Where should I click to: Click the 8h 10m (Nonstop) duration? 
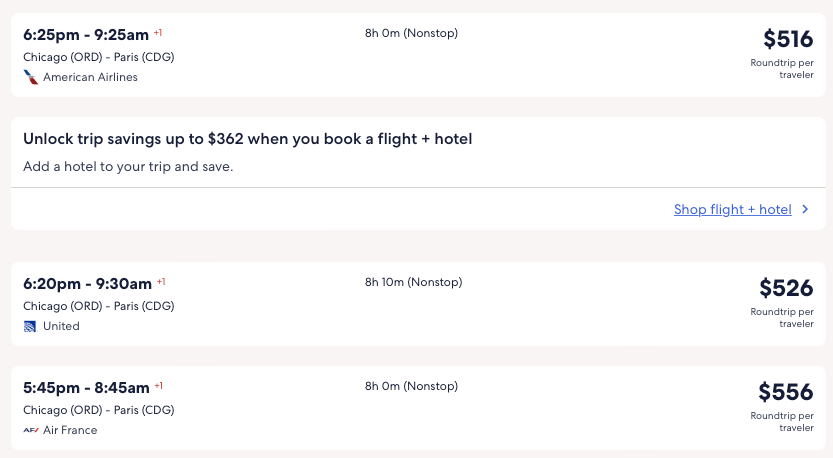coord(414,283)
